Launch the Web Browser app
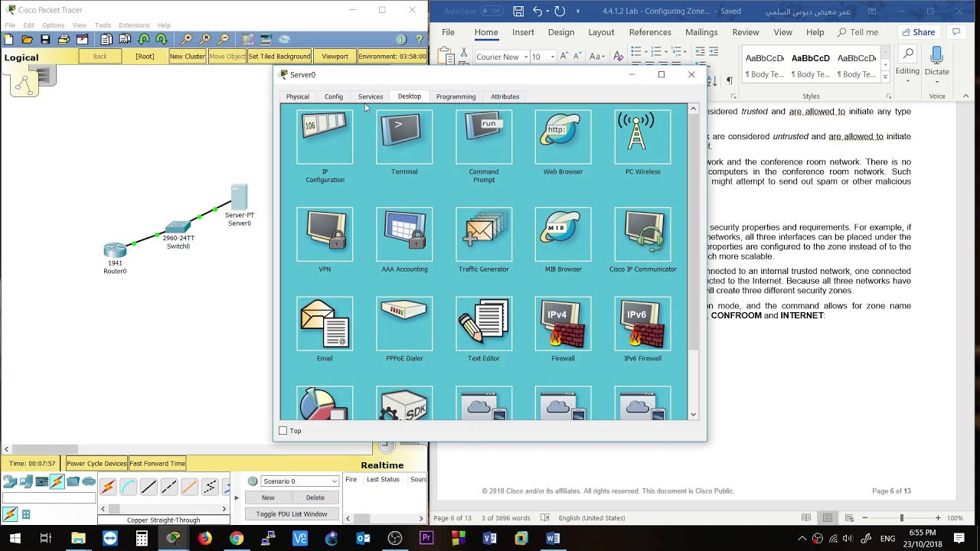 click(563, 138)
